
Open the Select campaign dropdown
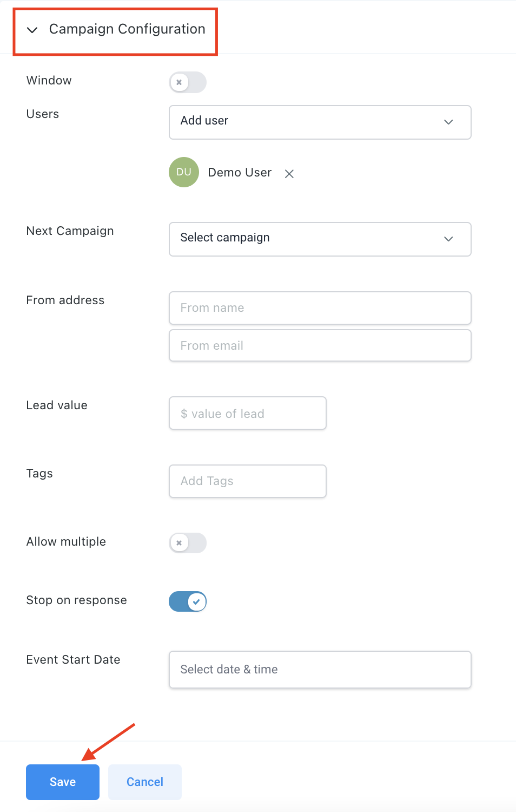(x=320, y=239)
